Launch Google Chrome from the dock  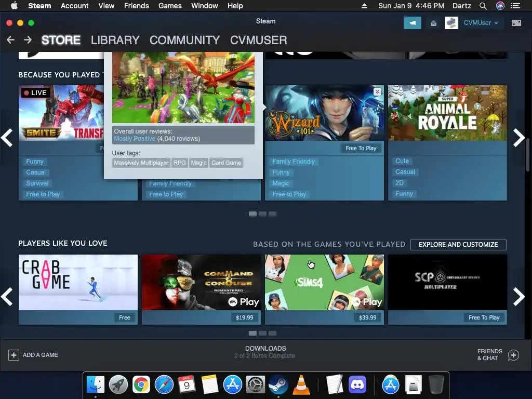point(141,384)
